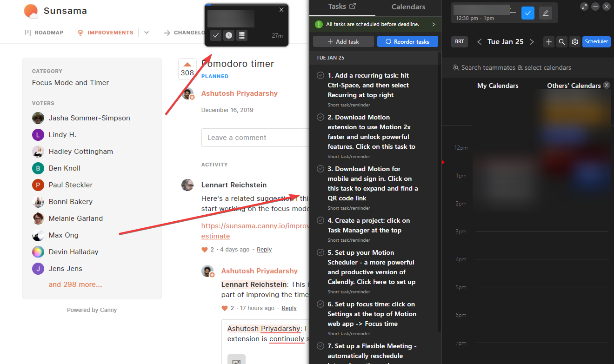This screenshot has height=364, width=614.
Task: Click the list icon in the timer popup
Action: 241,35
